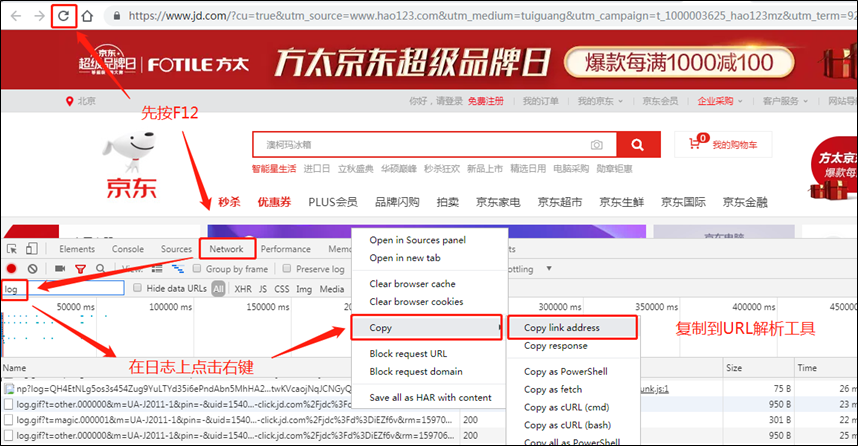Screen dimensions: 858x446
Task: Click the padlock site info icon
Action: [117, 16]
